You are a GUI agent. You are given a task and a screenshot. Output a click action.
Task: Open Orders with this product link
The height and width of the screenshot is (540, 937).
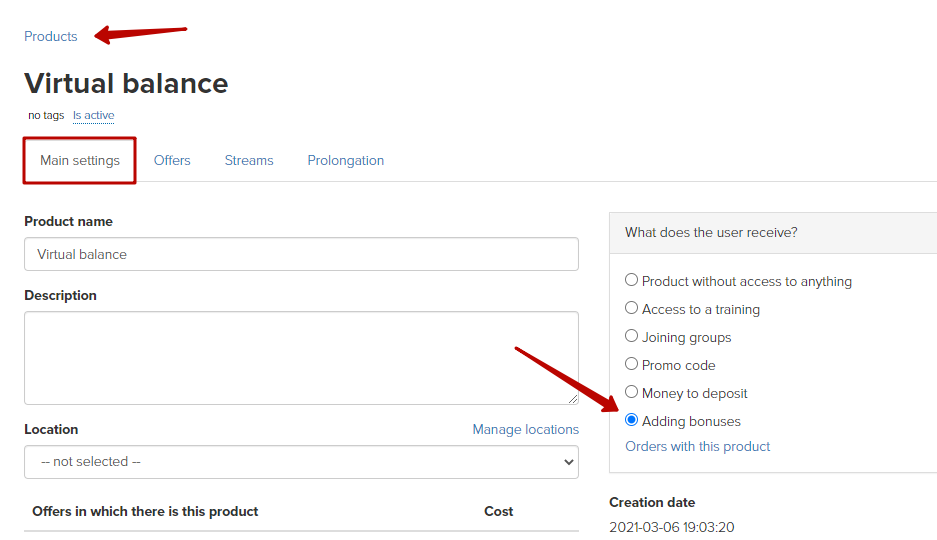coord(697,446)
